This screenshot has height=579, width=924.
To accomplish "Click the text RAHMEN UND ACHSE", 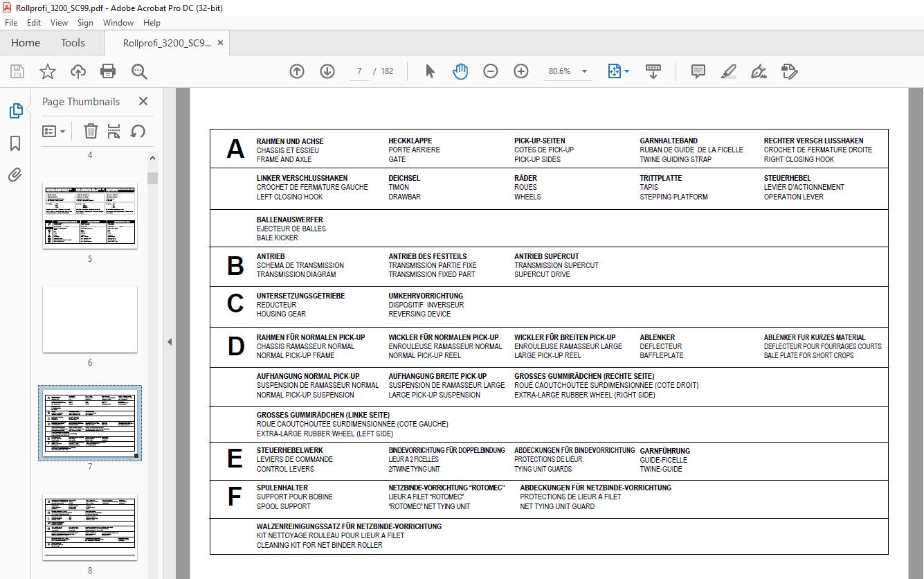I will (290, 141).
